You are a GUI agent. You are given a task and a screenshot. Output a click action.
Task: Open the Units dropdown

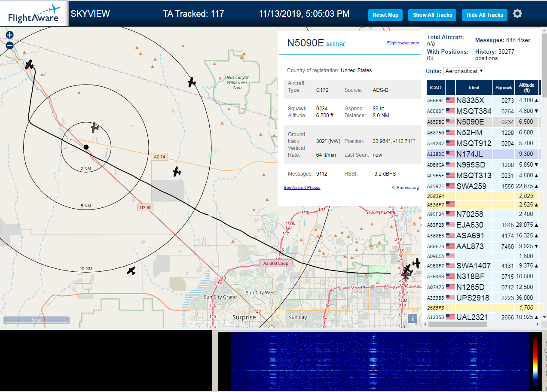point(464,71)
